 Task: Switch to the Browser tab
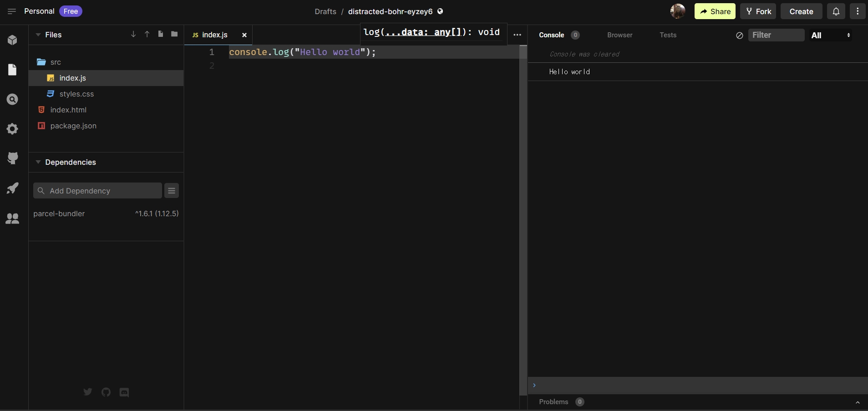point(619,35)
